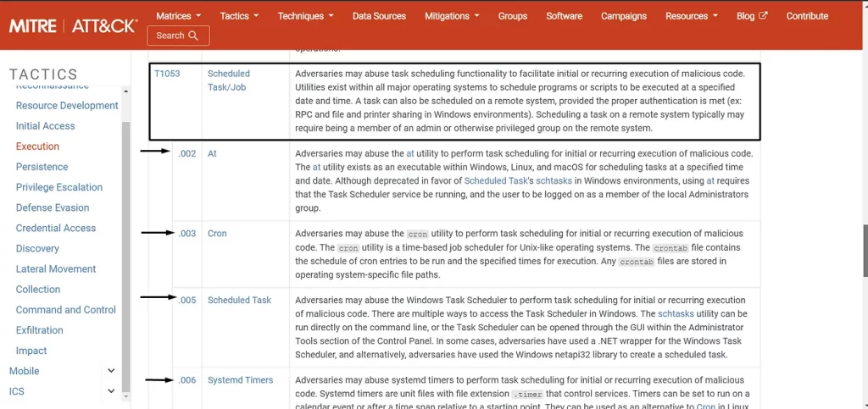The image size is (868, 409).
Task: Open Scheduled Task/Job technique link
Action: coord(229,80)
